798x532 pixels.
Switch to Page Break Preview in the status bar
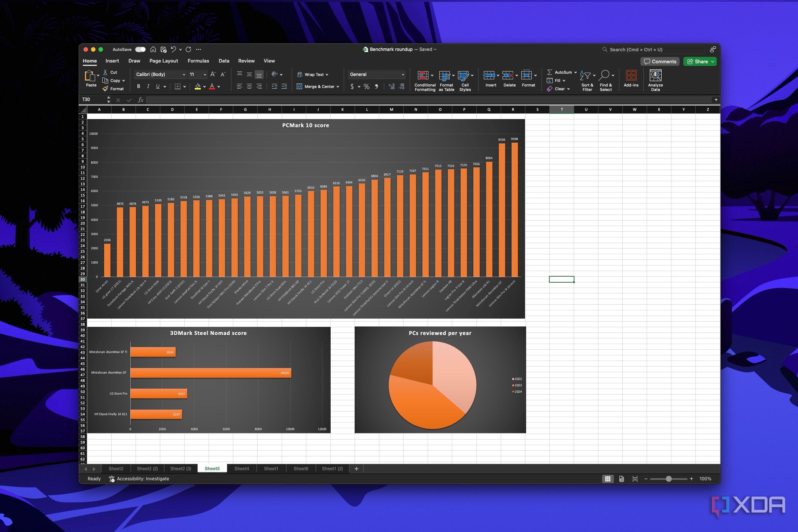pyautogui.click(x=635, y=479)
